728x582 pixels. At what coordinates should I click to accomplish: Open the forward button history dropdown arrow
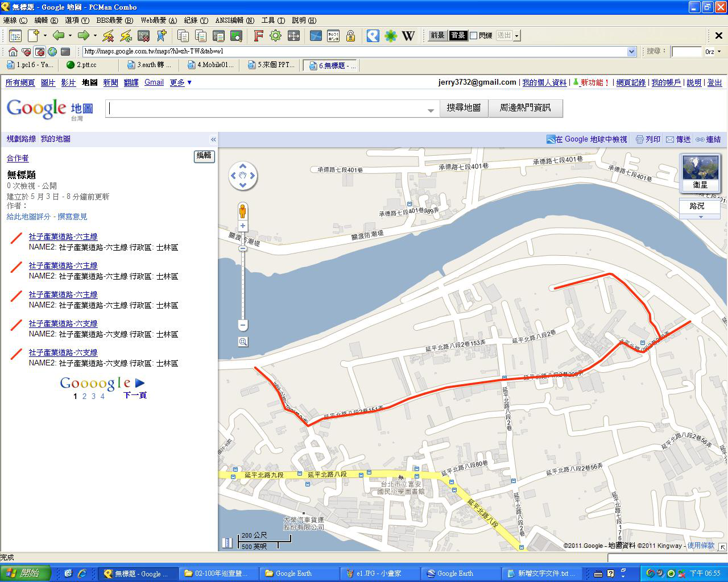point(94,36)
